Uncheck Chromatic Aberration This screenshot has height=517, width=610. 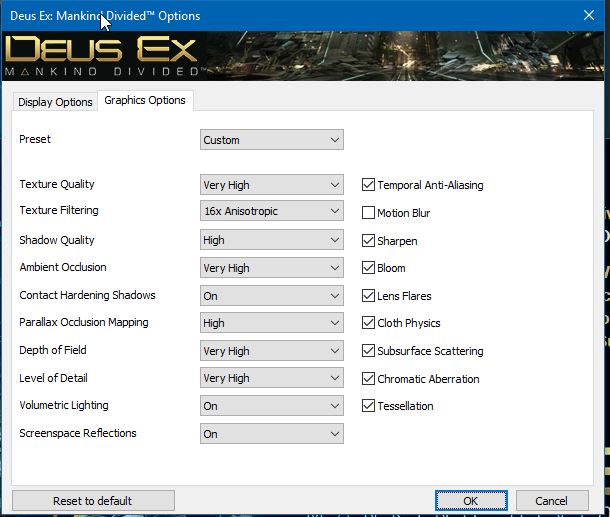(368, 379)
